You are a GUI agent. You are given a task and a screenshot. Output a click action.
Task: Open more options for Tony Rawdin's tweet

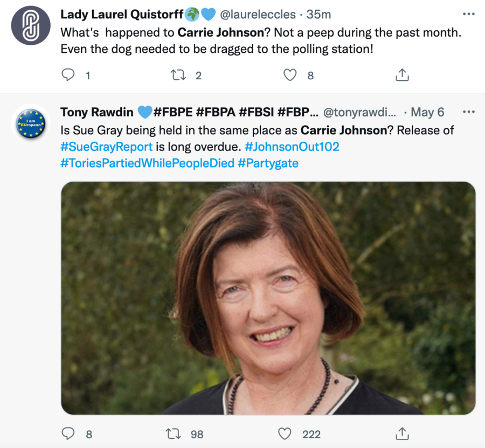pos(469,112)
